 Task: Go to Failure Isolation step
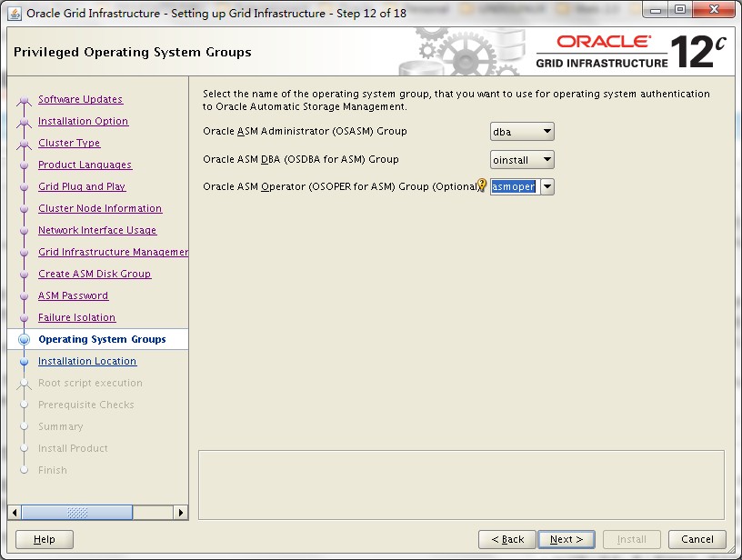pos(77,317)
